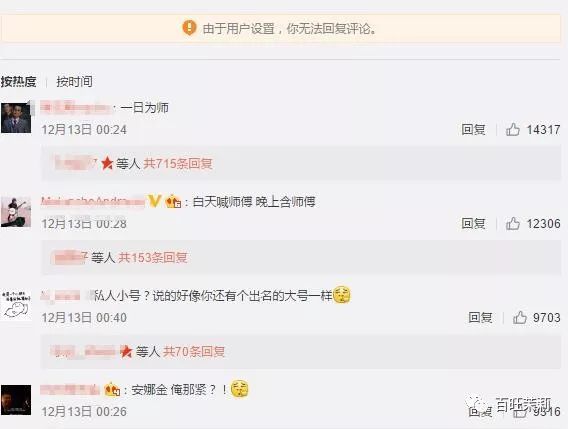The height and width of the screenshot is (429, 568).
Task: Click the yellow V verified badge
Action: coord(155,201)
